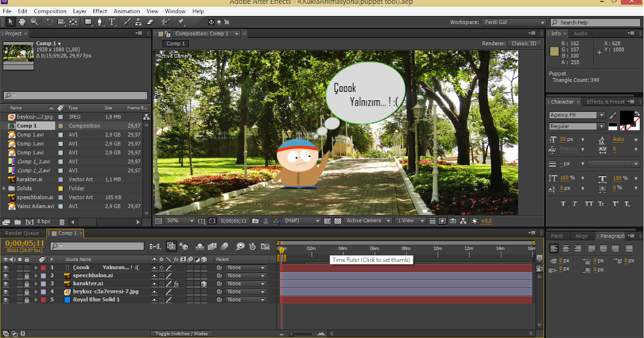644x338 pixels.
Task: Click Show Channel color circles icon
Action: [x=276, y=221]
